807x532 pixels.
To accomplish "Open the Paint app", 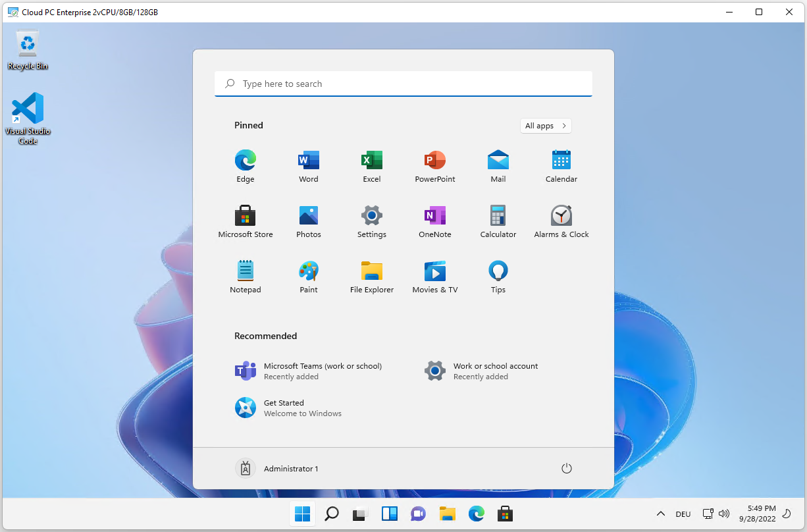I will pyautogui.click(x=309, y=277).
